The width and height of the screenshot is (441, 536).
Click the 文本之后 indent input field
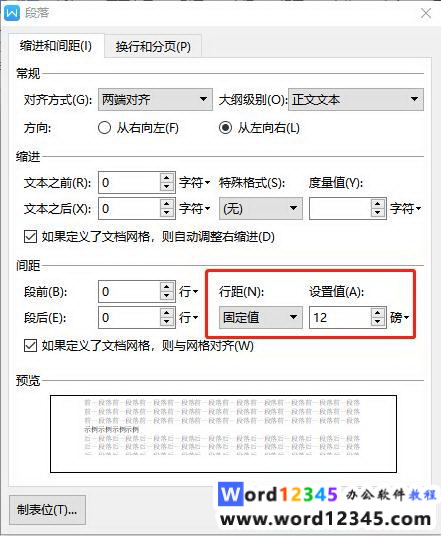[129, 209]
